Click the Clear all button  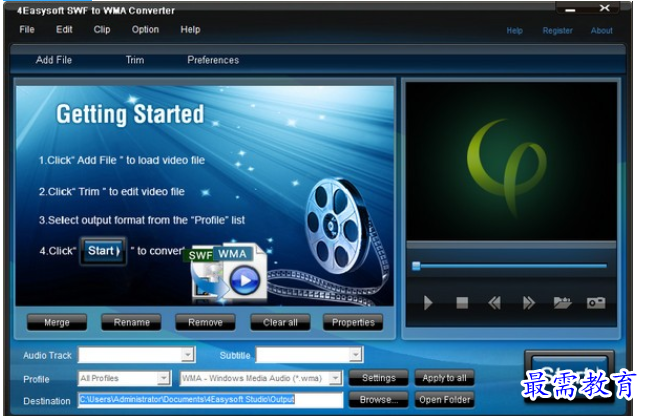point(280,323)
